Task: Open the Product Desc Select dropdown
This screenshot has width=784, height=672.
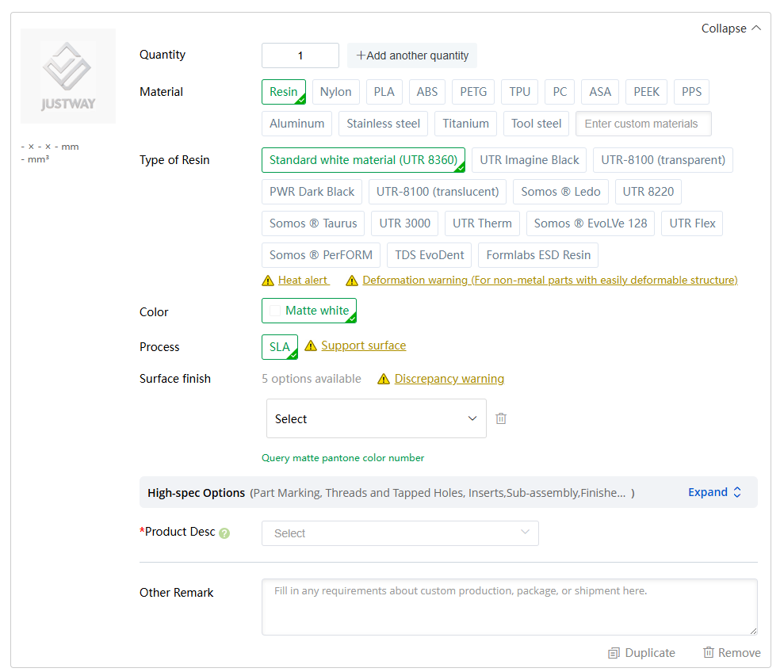Action: pyautogui.click(x=400, y=533)
